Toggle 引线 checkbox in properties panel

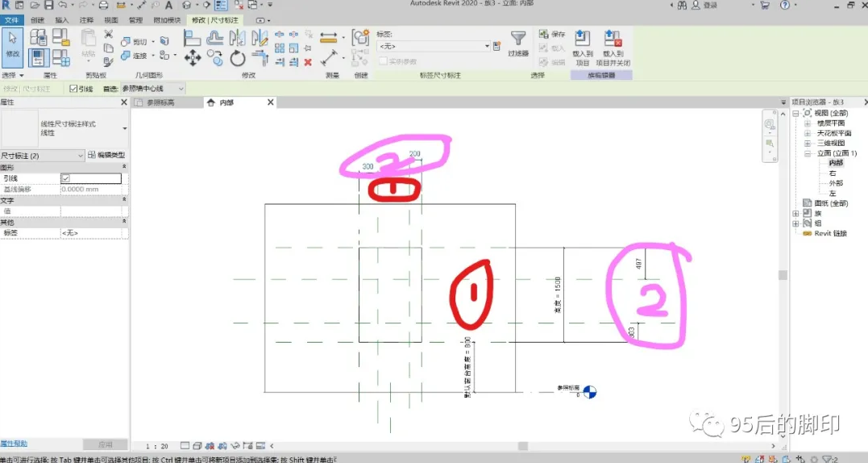[66, 178]
